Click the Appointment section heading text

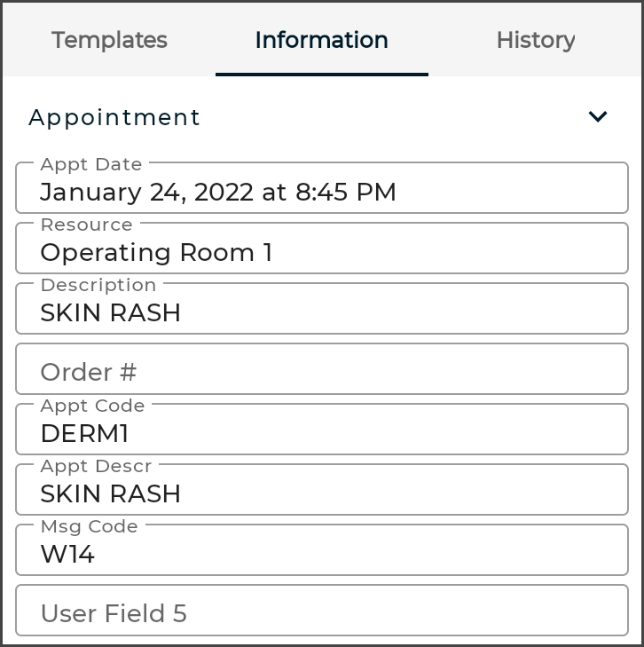pos(114,117)
